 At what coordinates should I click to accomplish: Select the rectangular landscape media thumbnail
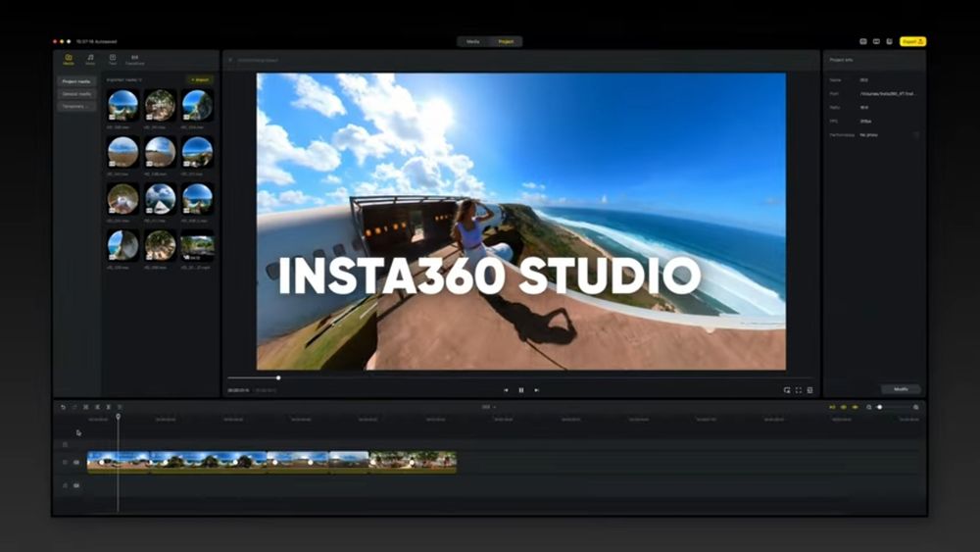pos(198,246)
